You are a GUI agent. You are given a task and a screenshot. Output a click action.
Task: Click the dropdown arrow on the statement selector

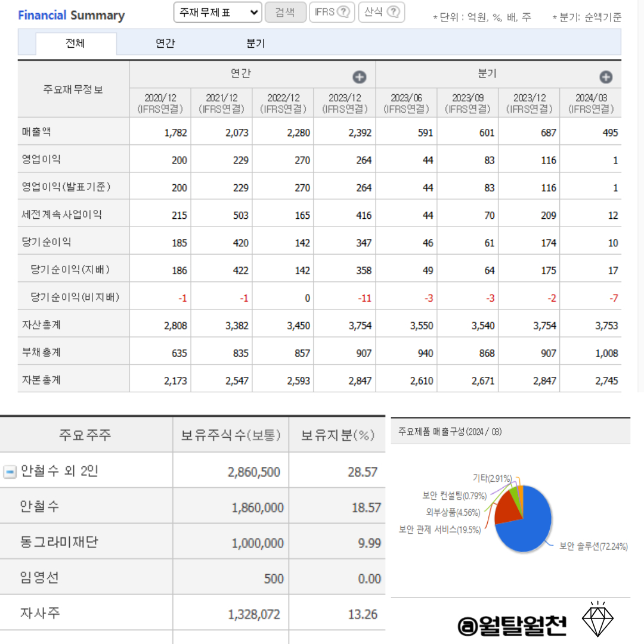click(x=253, y=12)
